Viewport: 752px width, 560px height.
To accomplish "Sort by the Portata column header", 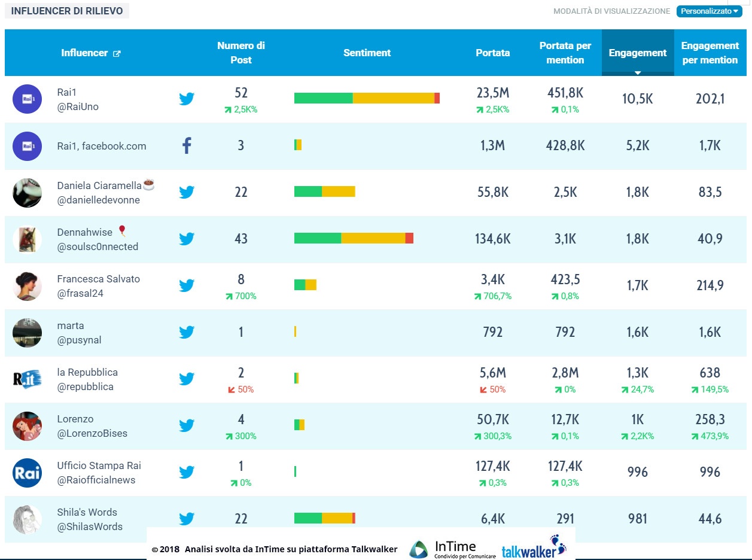I will [x=493, y=53].
